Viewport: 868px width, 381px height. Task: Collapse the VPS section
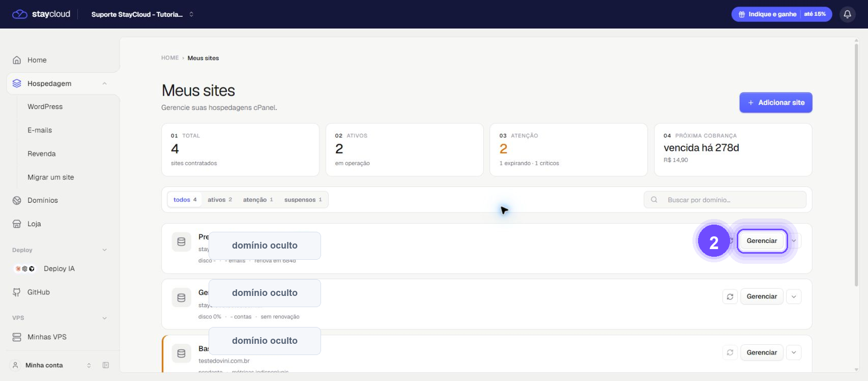104,318
